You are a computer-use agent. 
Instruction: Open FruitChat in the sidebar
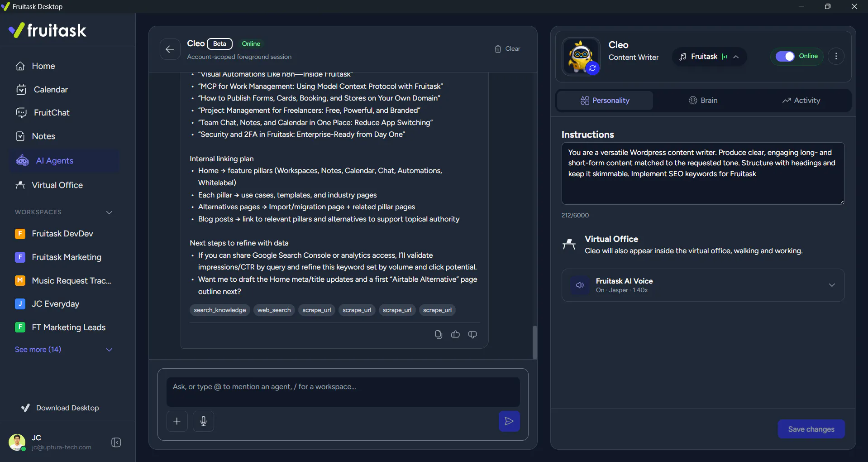pos(43,113)
